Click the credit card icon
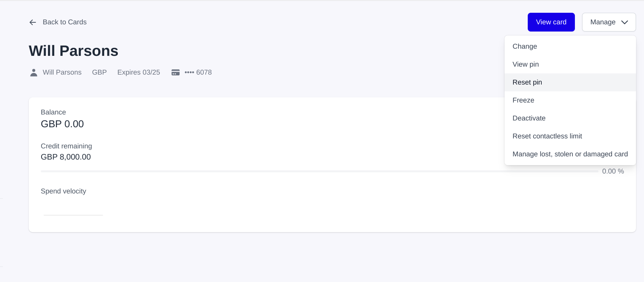Image resolution: width=644 pixels, height=282 pixels. pos(175,73)
